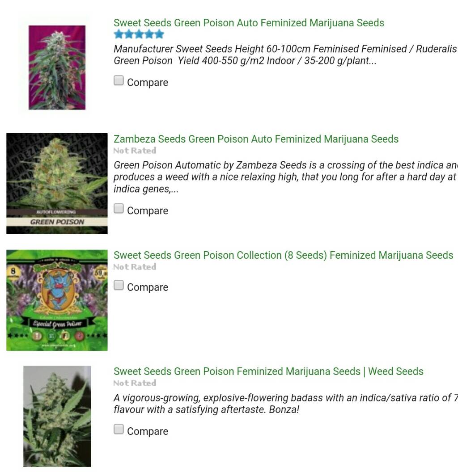The height and width of the screenshot is (476, 458).
Task: Tick Compare for Sweet Seeds Green Poison Auto
Action: click(x=119, y=80)
